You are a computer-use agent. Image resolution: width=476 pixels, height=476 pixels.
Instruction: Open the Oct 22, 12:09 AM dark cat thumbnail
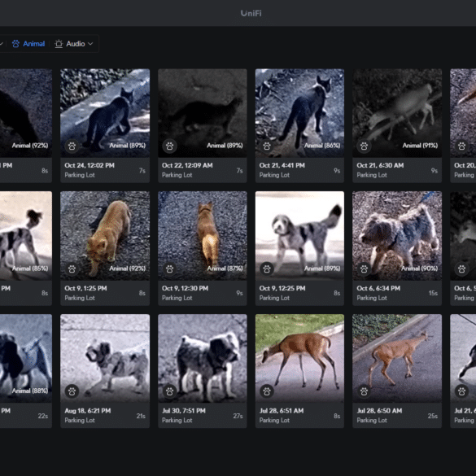(x=203, y=113)
